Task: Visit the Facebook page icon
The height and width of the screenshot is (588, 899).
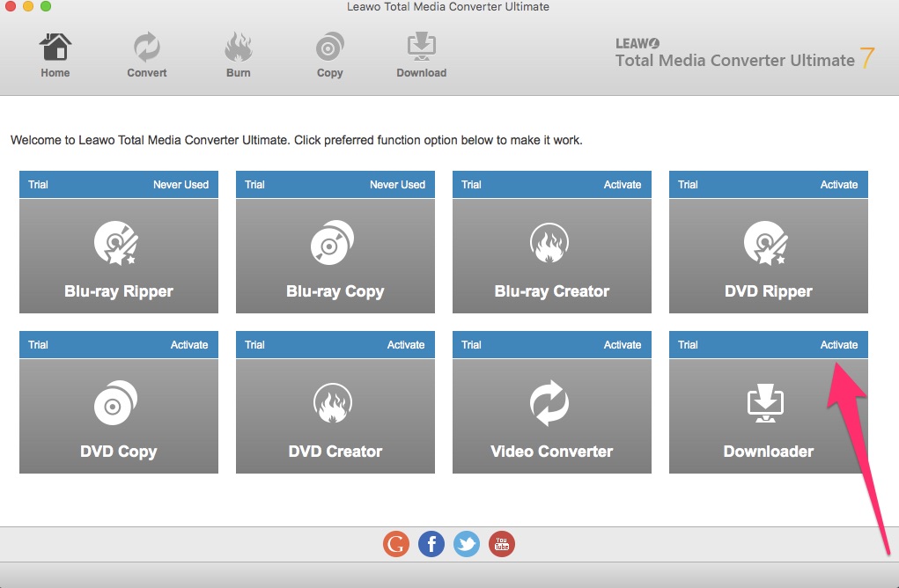Action: [431, 544]
